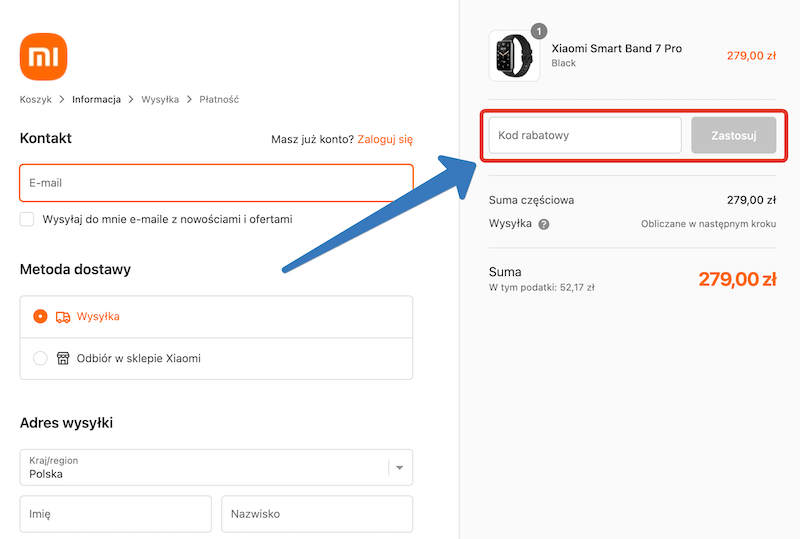Go to Koszyk breadcrumb
The height and width of the screenshot is (539, 800).
[35, 99]
